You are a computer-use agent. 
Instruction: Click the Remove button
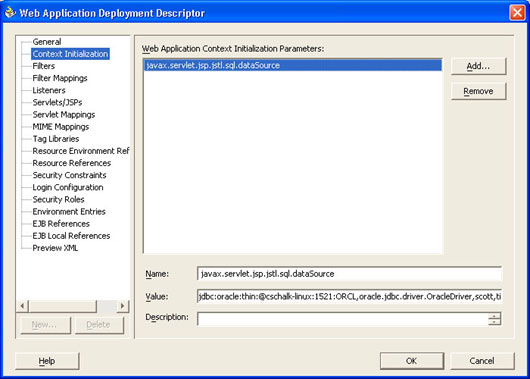tap(478, 91)
